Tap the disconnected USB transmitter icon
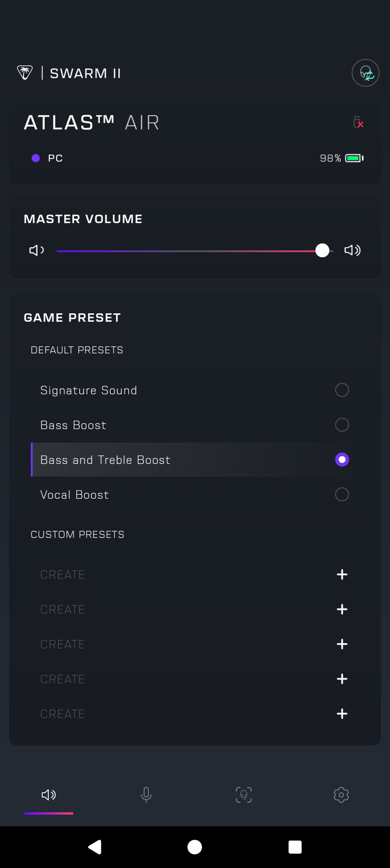The image size is (390, 868). coord(358,122)
